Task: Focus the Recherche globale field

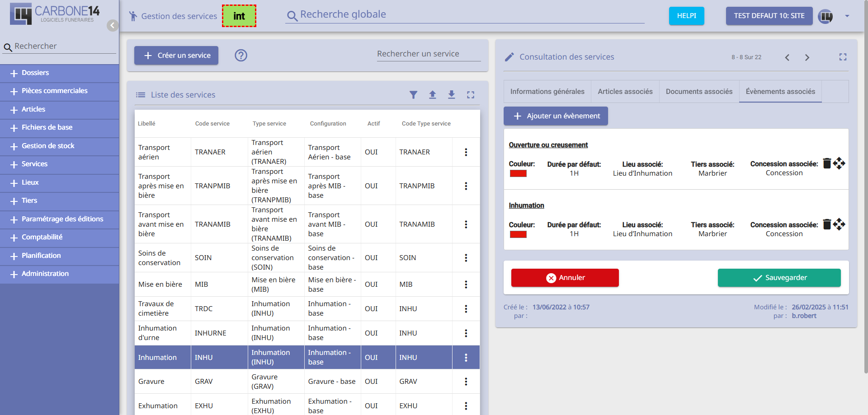Action: pyautogui.click(x=465, y=15)
